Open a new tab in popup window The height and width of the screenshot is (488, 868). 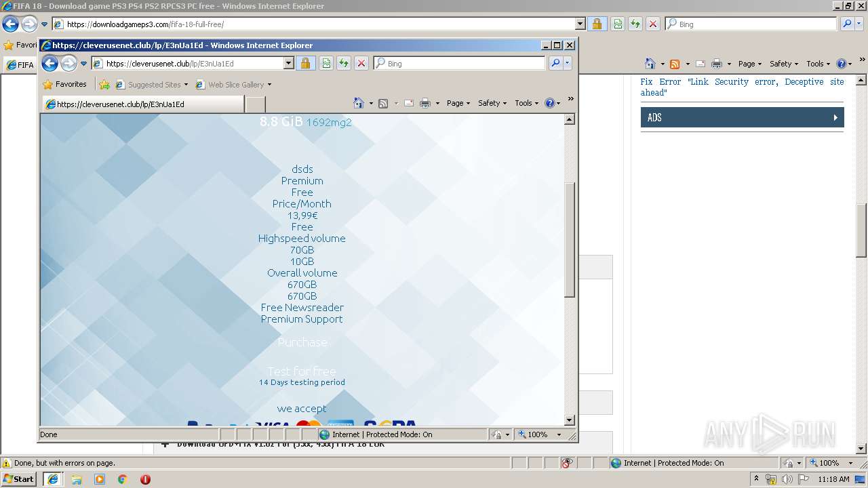click(x=255, y=104)
